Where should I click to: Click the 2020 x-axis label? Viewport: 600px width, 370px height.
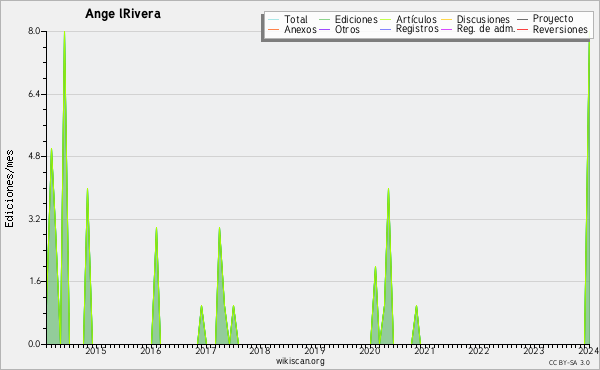tap(369, 350)
